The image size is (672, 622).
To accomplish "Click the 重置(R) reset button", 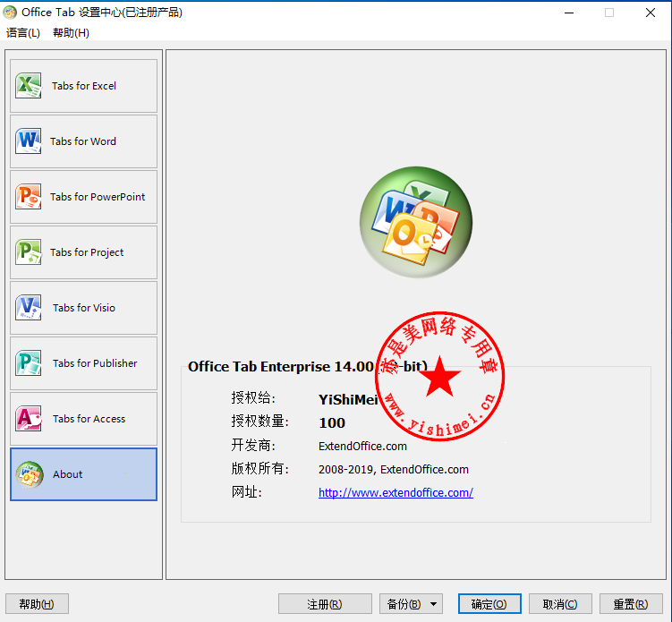I will pyautogui.click(x=631, y=604).
